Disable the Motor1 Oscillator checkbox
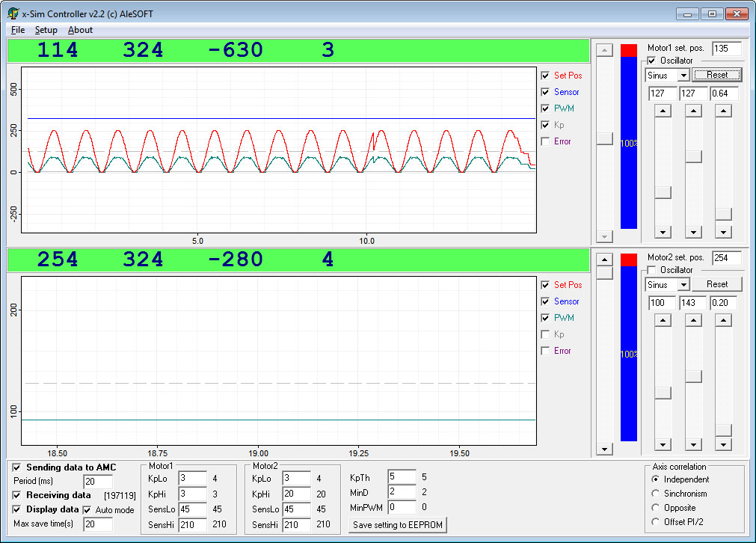The width and height of the screenshot is (756, 543). 652,61
